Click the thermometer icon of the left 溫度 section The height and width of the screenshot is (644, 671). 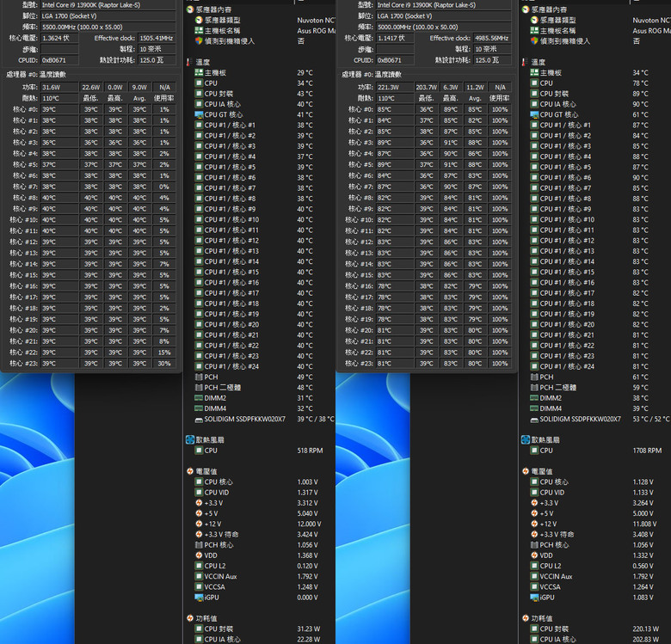188,62
